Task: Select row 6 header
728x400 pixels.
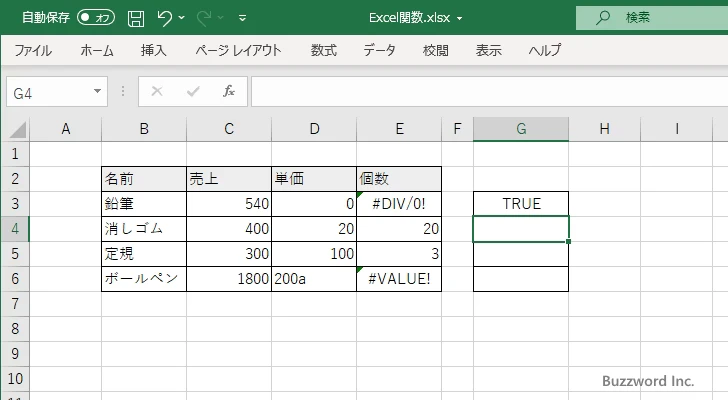Action: point(15,279)
